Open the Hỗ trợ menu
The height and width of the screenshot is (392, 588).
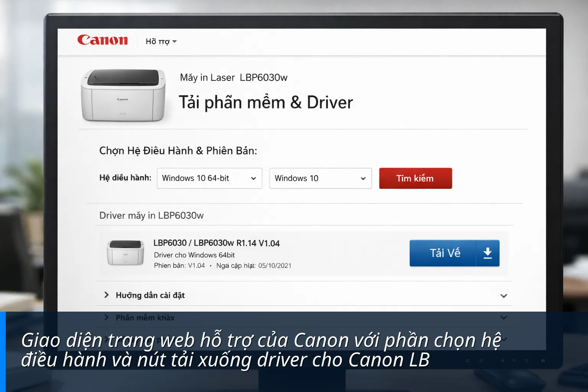(161, 41)
